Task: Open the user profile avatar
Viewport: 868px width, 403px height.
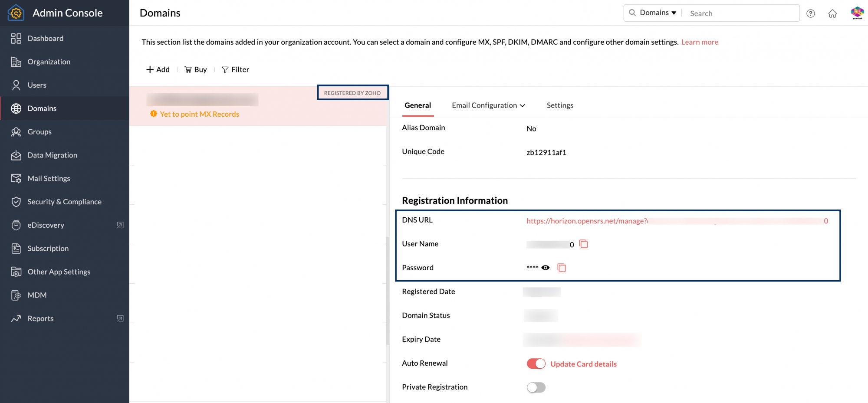Action: (857, 13)
